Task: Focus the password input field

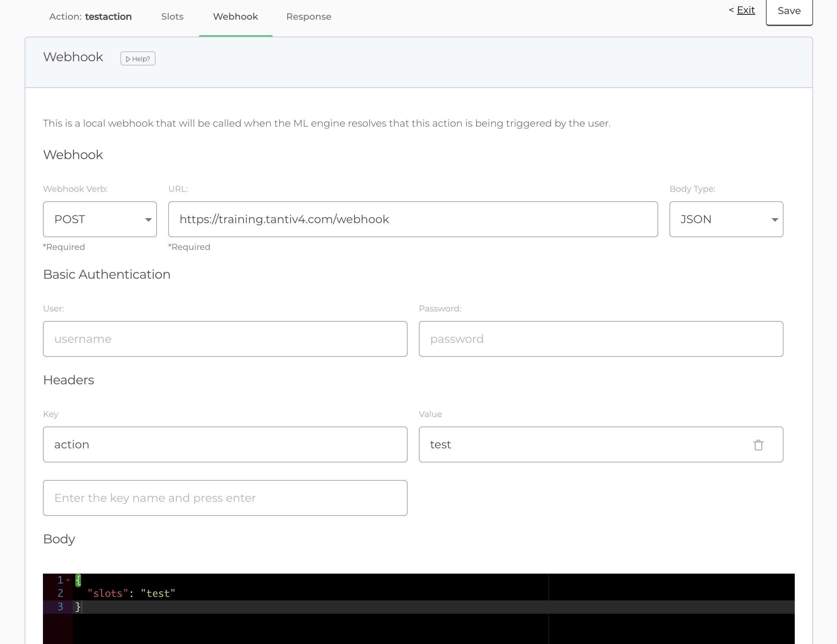Action: [600, 339]
